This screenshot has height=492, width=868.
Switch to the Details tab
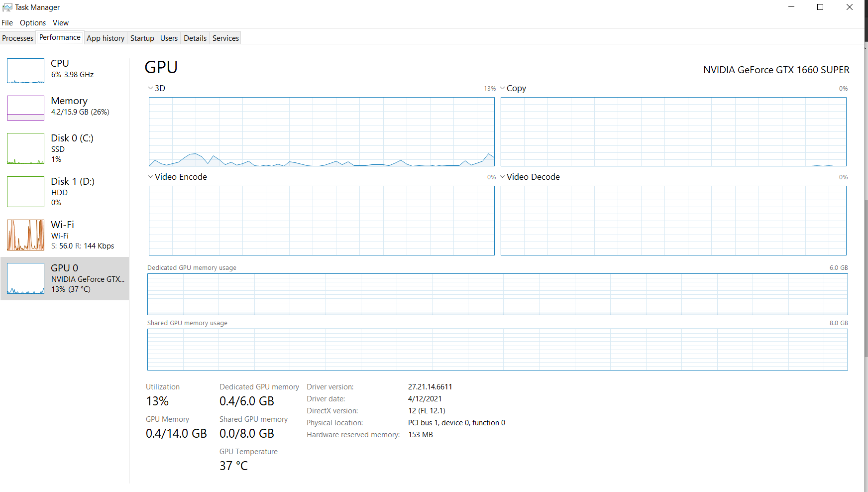click(x=195, y=38)
